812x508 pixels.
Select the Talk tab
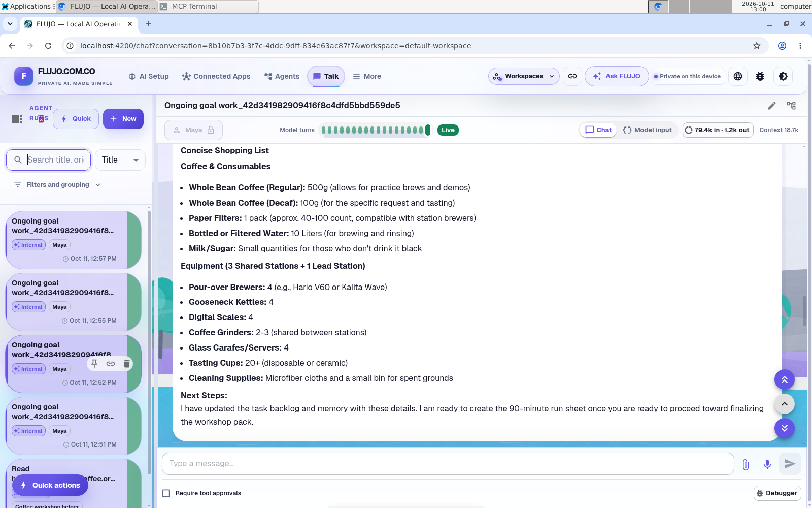click(x=326, y=76)
